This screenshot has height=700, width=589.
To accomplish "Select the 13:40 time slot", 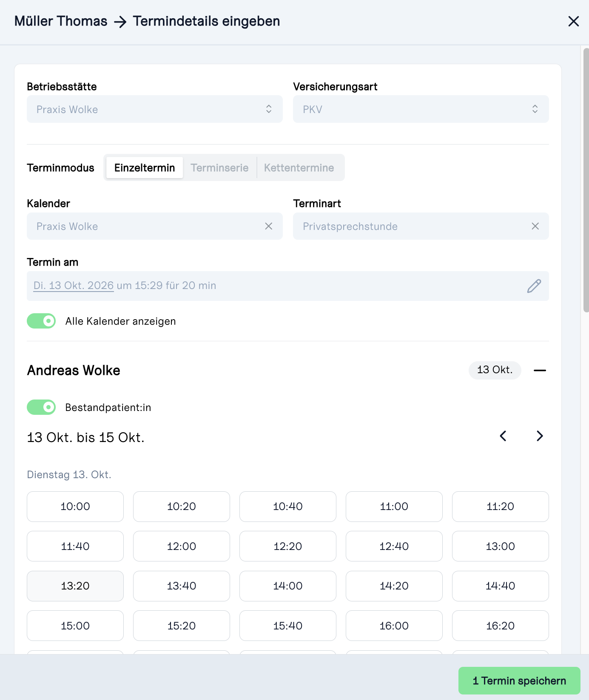I will (x=182, y=586).
